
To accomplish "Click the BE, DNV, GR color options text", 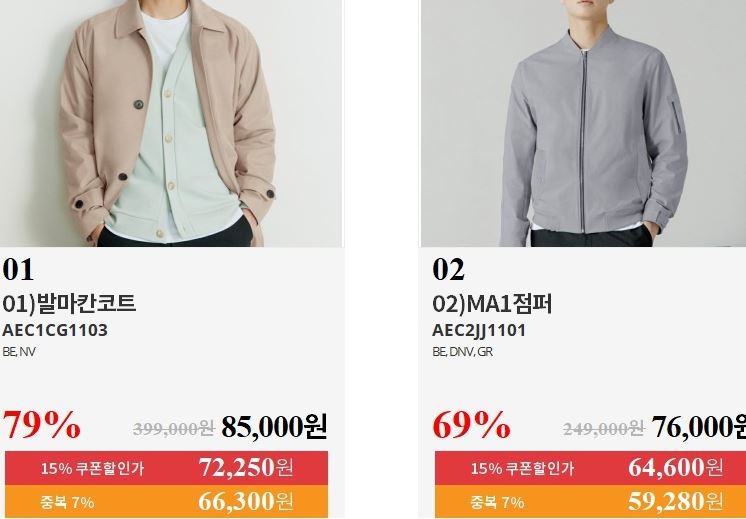I will coord(462,352).
